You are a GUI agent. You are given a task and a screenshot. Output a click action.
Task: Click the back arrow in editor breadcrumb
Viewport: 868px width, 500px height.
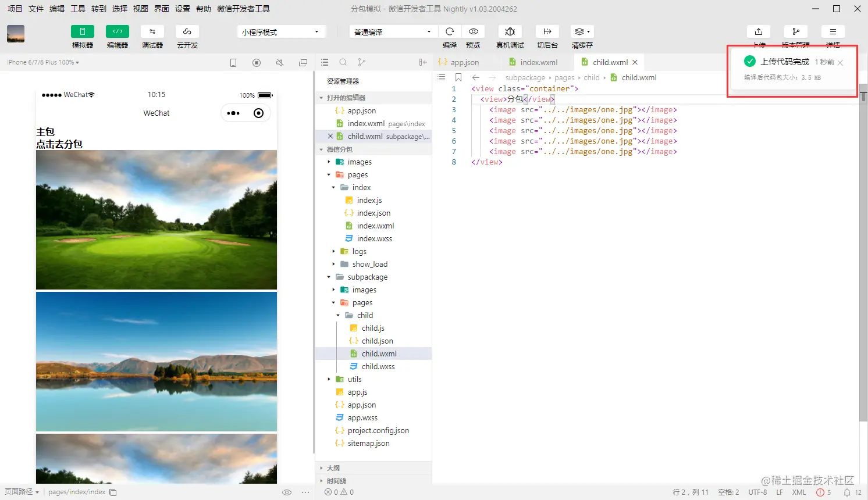pos(476,77)
